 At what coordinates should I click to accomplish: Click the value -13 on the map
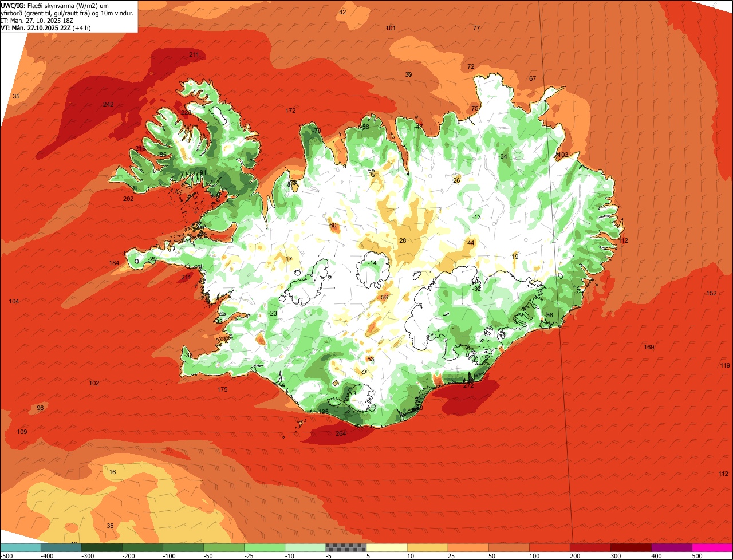476,217
